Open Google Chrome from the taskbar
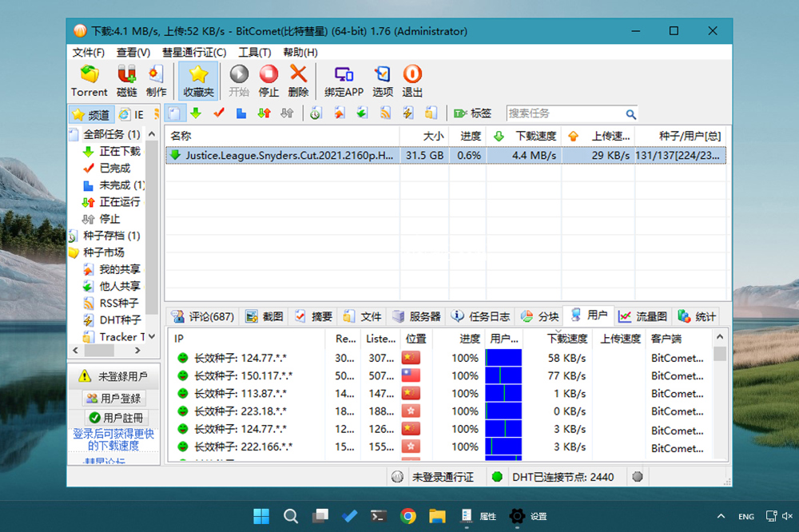The width and height of the screenshot is (799, 532). point(407,516)
